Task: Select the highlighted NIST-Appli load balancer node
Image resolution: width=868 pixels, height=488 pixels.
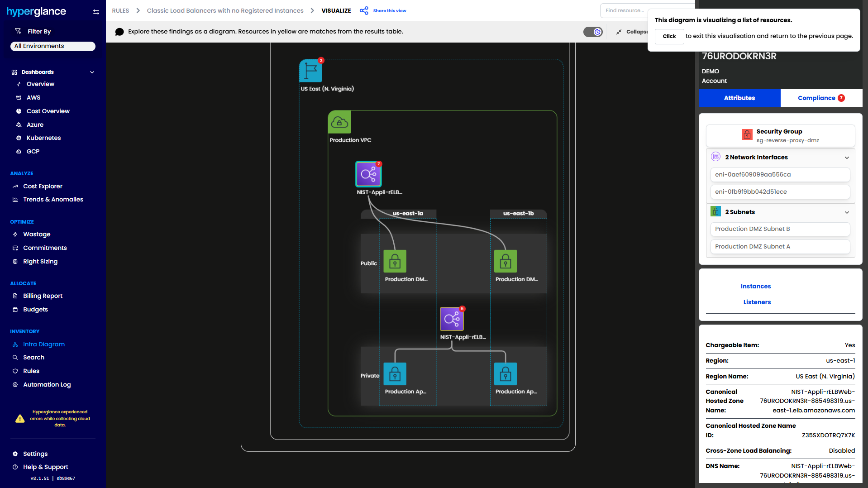Action: pos(368,174)
